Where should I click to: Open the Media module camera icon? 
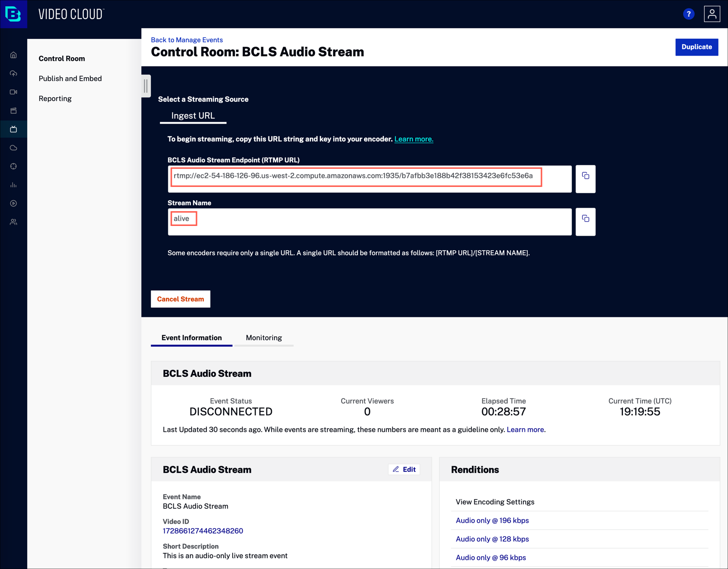pos(13,92)
